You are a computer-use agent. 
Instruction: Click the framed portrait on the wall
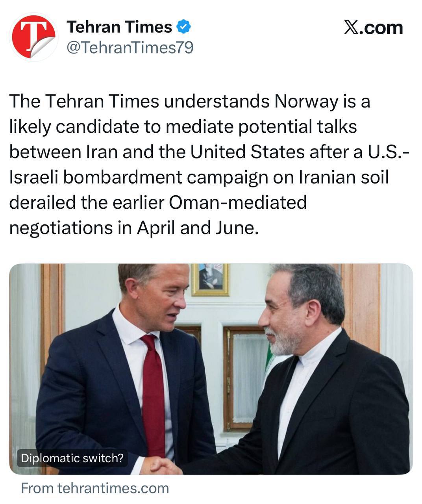point(211,279)
